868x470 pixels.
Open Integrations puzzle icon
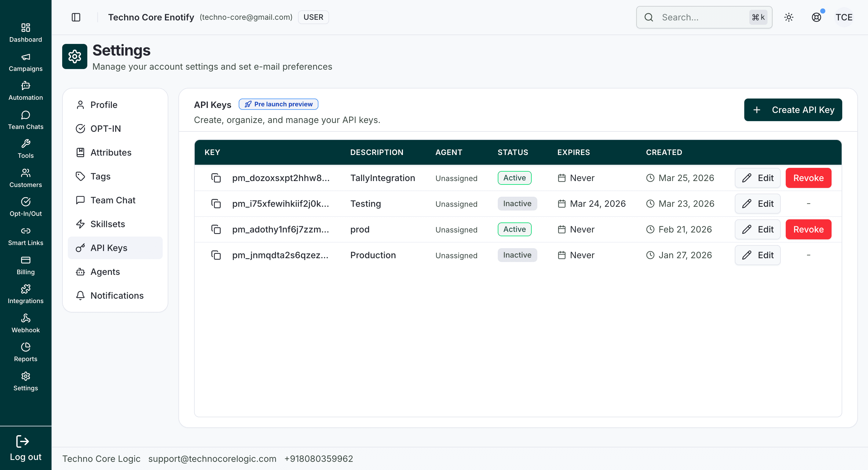(x=26, y=289)
